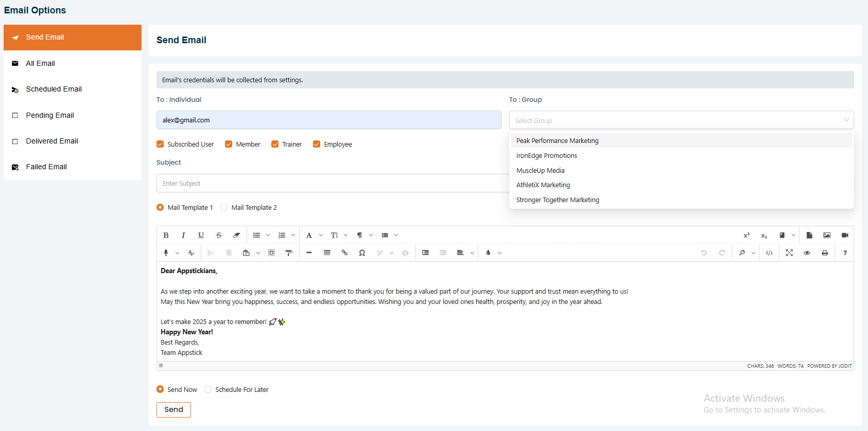Pick IronEdge Promotions from the group list
868x431 pixels.
click(x=546, y=155)
